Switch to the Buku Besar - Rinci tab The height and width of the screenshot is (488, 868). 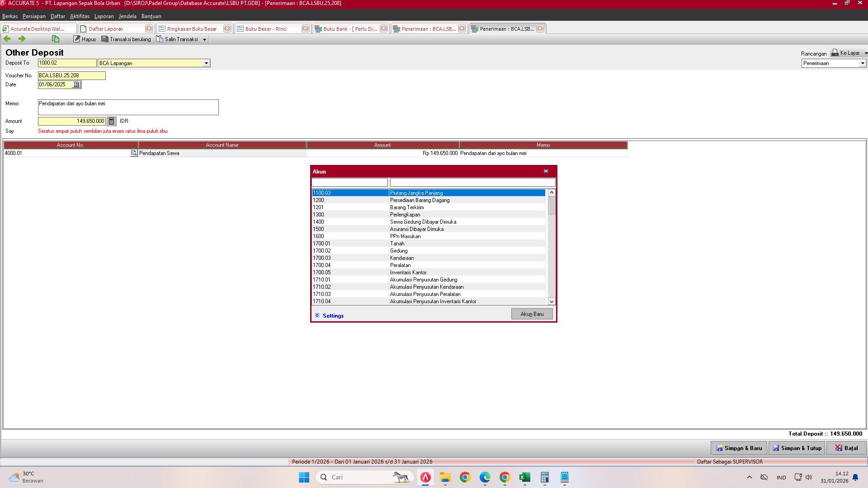pos(267,28)
